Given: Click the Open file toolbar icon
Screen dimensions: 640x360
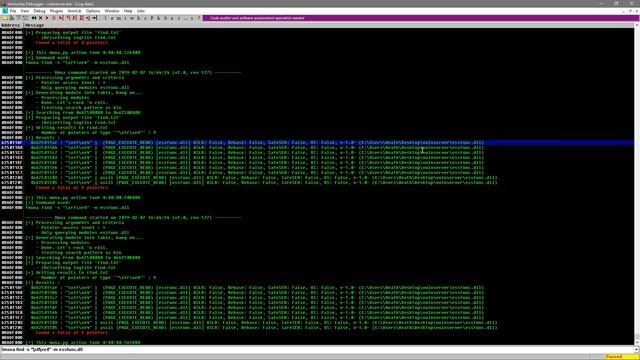Looking at the screenshot, I should pyautogui.click(x=4, y=18).
